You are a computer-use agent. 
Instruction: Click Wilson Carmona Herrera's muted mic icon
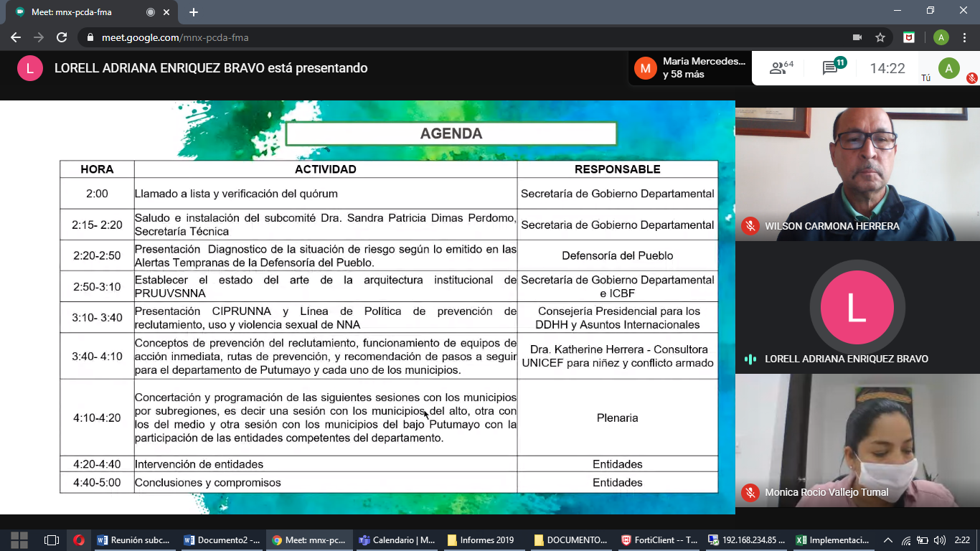[750, 226]
